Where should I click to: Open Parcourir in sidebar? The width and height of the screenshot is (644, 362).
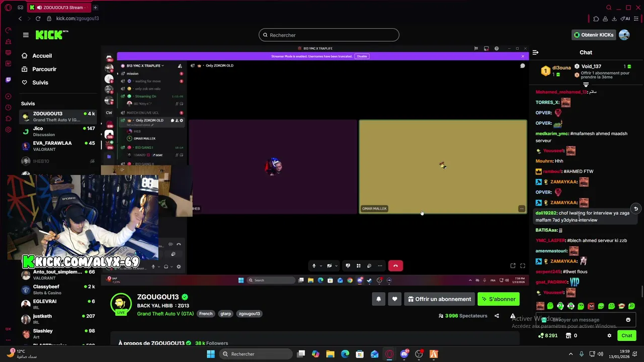pos(44,69)
